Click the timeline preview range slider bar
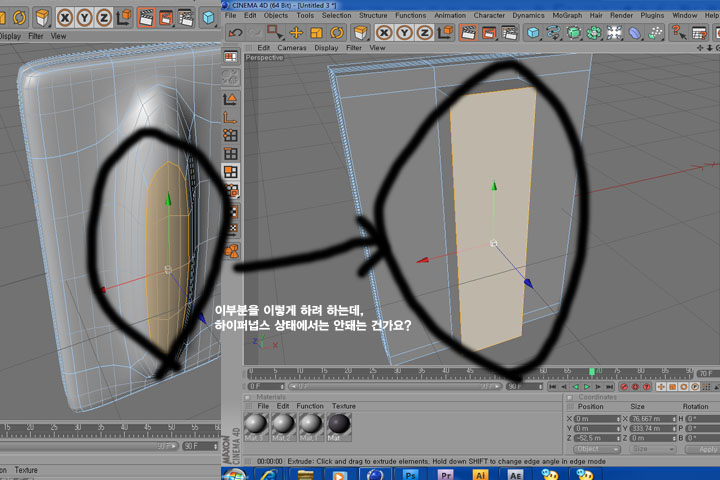 coord(395,387)
